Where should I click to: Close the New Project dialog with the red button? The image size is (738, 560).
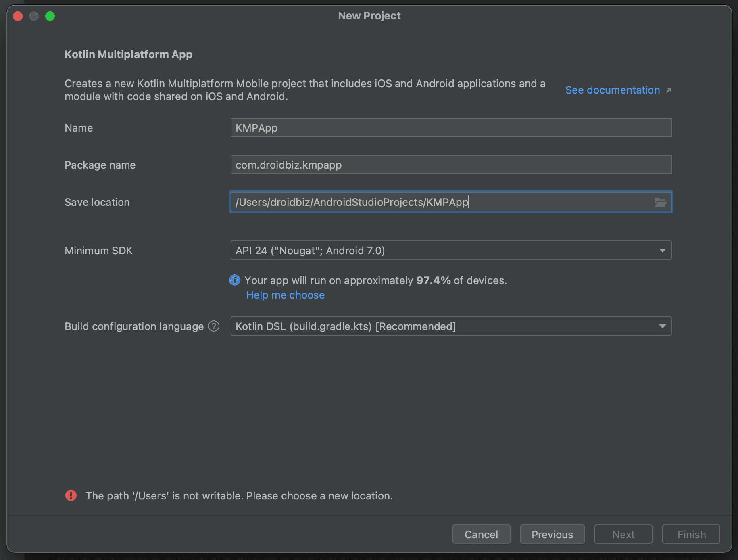pos(18,16)
